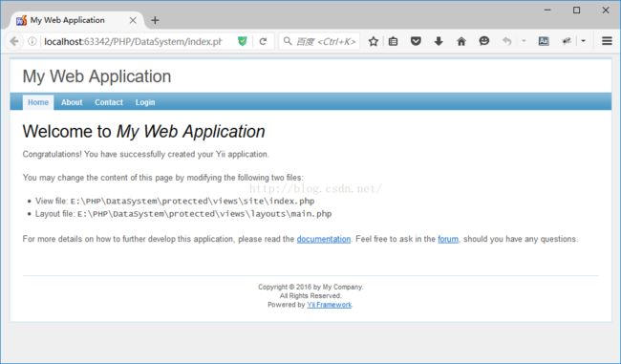The image size is (621, 364).
Task: Click the Welcome to My Web Application heading
Action: [143, 131]
